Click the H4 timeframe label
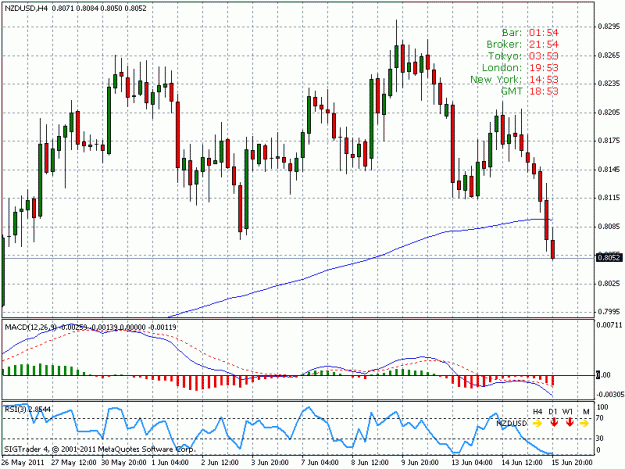Image resolution: width=625 pixels, height=469 pixels. click(x=537, y=411)
